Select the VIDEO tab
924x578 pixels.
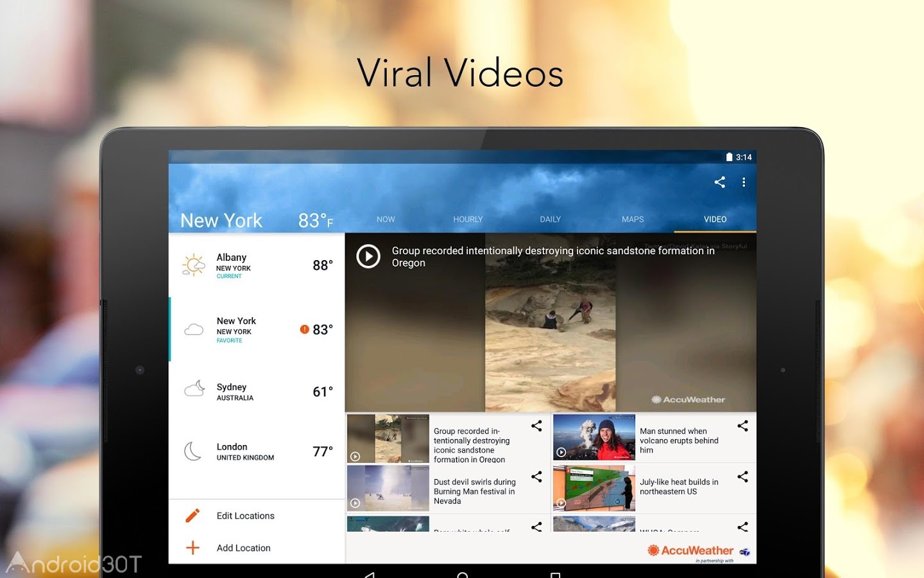point(715,220)
